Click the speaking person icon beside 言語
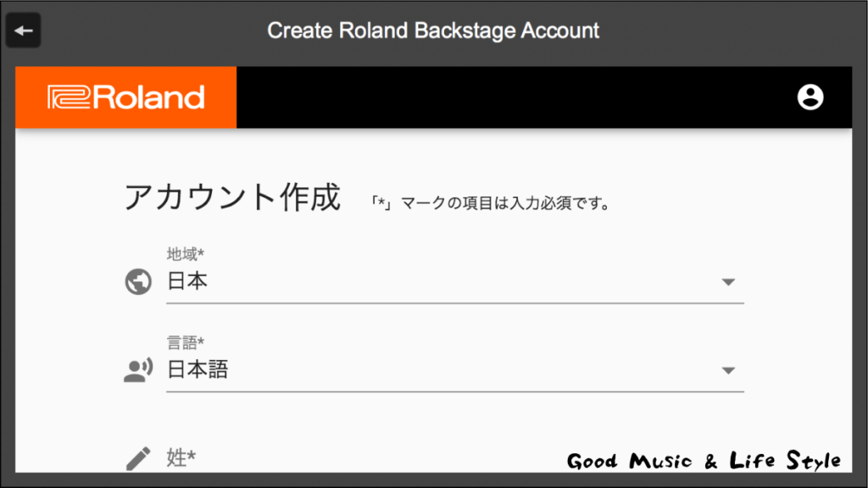The image size is (868, 488). (x=138, y=370)
